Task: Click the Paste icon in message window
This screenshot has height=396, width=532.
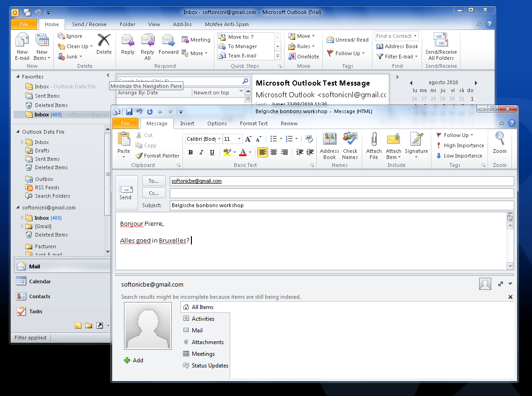Action: (x=124, y=139)
